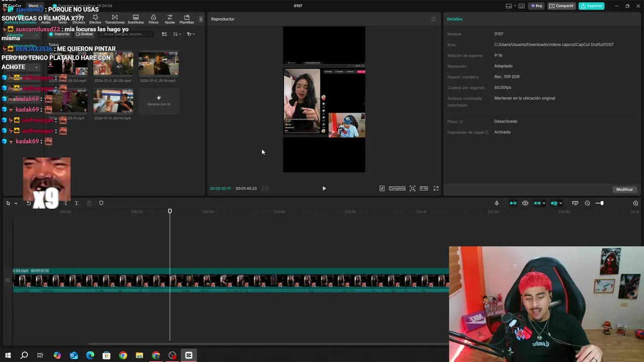The height and width of the screenshot is (362, 644).
Task: Click the Compartir button
Action: tap(561, 6)
